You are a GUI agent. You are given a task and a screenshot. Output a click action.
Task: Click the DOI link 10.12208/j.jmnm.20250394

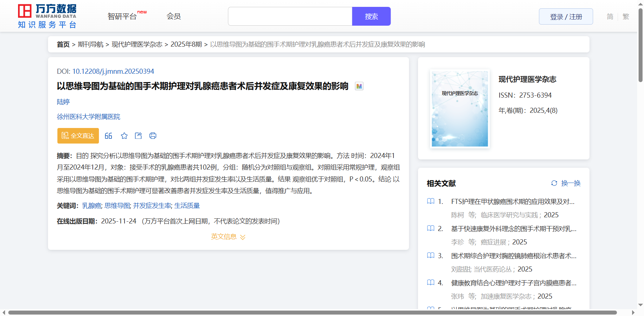(113, 71)
